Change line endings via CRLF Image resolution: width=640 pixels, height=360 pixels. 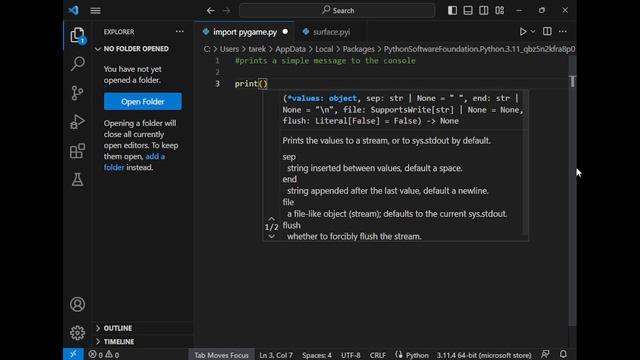click(378, 355)
